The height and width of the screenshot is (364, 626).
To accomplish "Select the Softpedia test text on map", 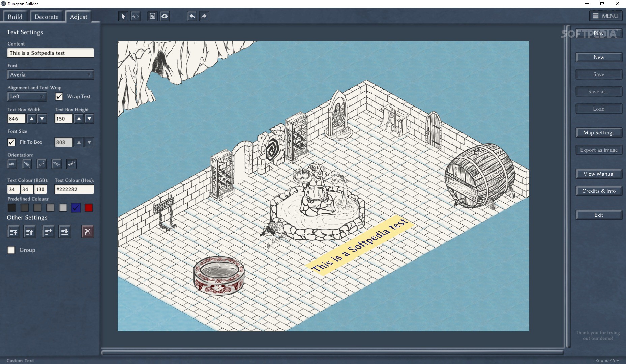I will click(x=360, y=245).
